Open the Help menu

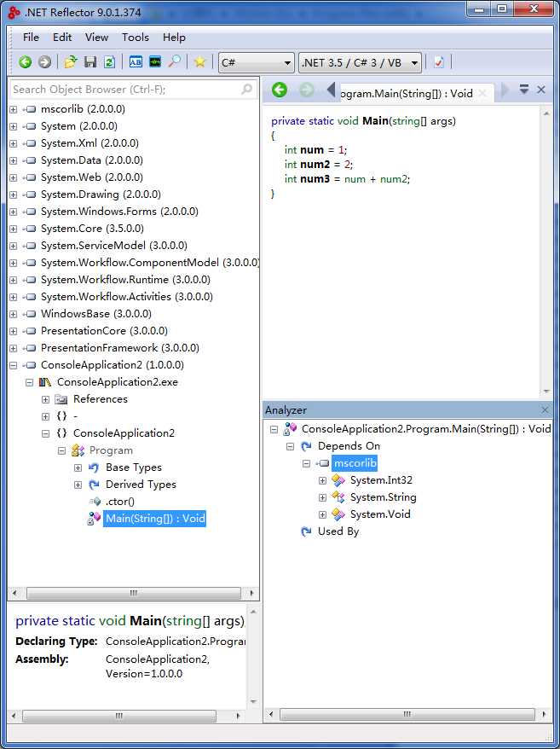pos(174,38)
